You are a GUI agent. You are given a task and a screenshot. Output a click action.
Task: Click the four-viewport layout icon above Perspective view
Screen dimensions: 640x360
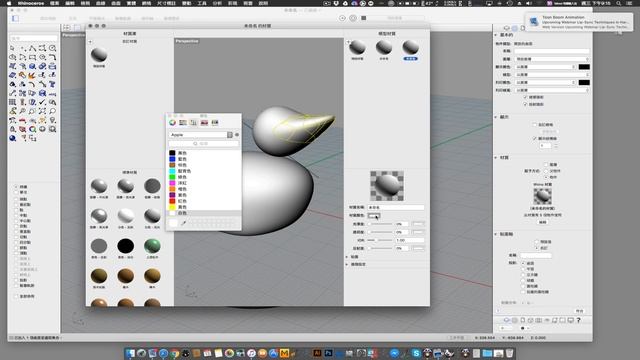67,27
